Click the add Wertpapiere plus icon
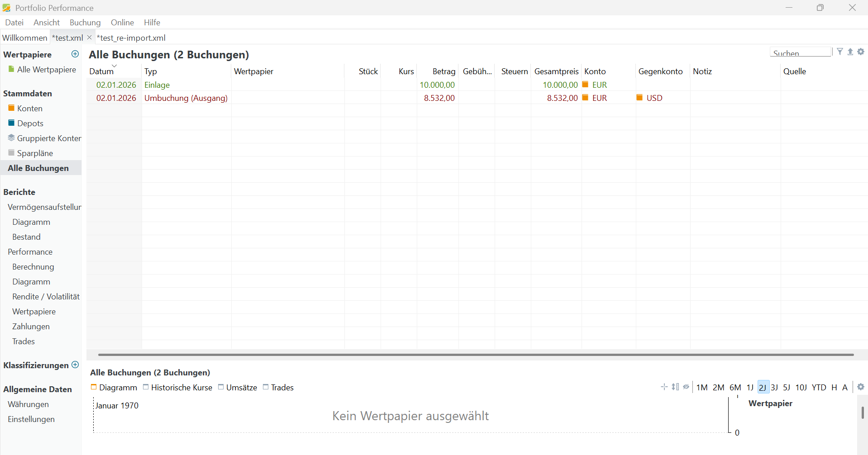Screen dimensions: 868x455 point(75,54)
